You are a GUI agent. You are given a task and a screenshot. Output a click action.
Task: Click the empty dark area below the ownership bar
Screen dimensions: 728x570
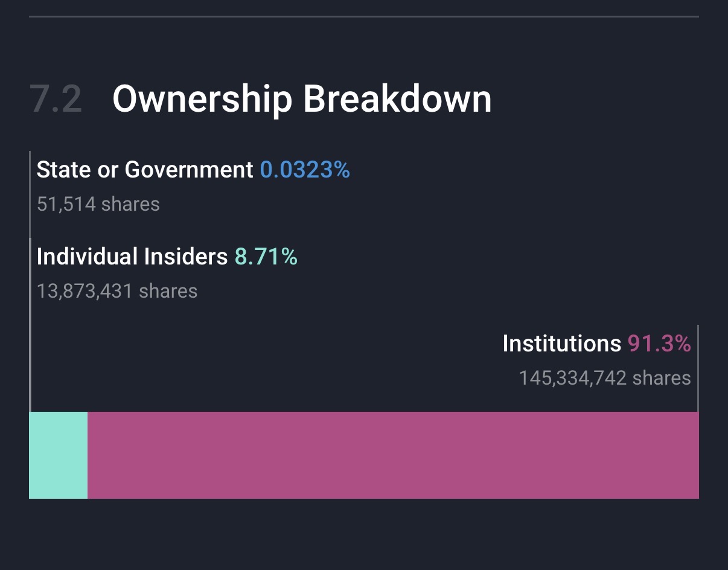click(x=363, y=534)
